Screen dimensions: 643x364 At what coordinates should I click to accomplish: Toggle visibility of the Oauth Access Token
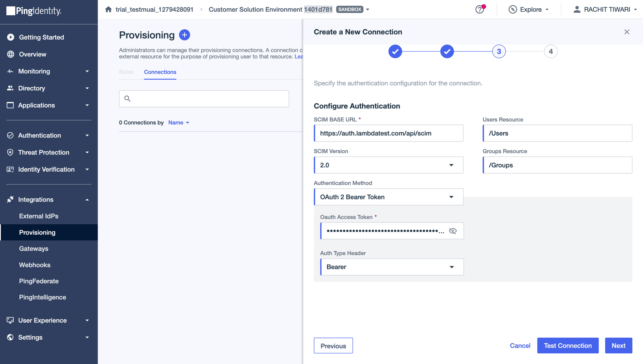[453, 231]
